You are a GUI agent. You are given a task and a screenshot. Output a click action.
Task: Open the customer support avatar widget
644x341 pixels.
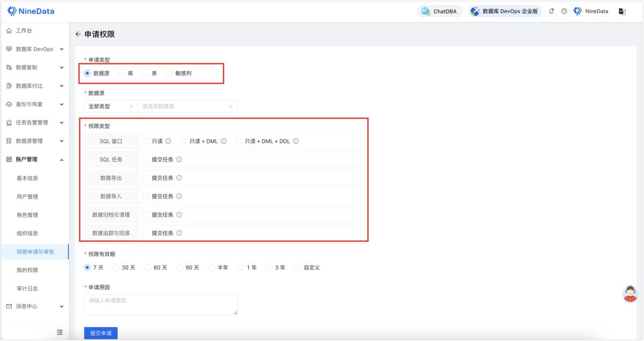(x=630, y=294)
